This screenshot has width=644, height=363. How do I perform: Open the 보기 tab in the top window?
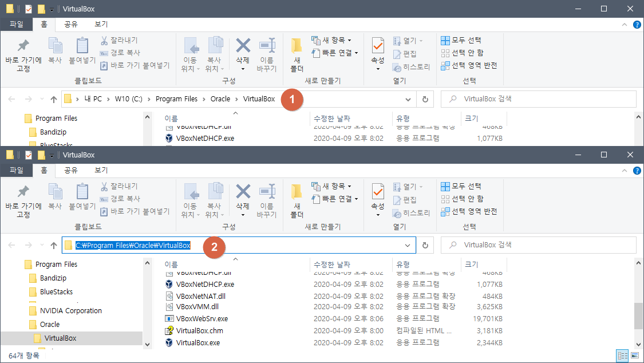click(101, 24)
